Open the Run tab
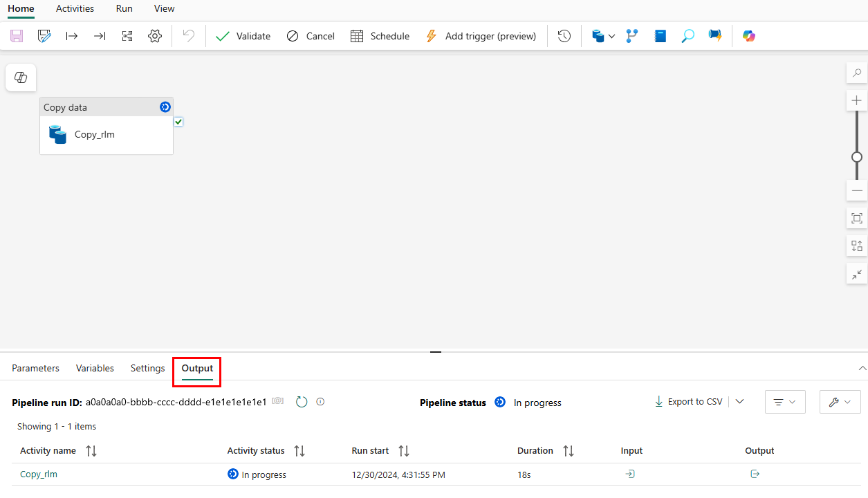The image size is (868, 498). pos(124,9)
